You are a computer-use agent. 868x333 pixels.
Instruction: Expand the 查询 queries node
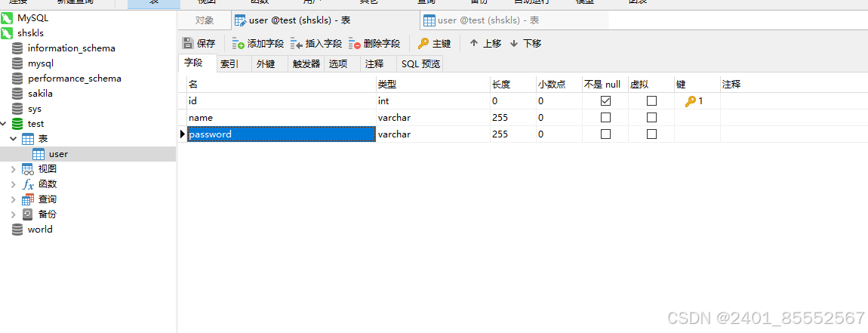tap(14, 199)
